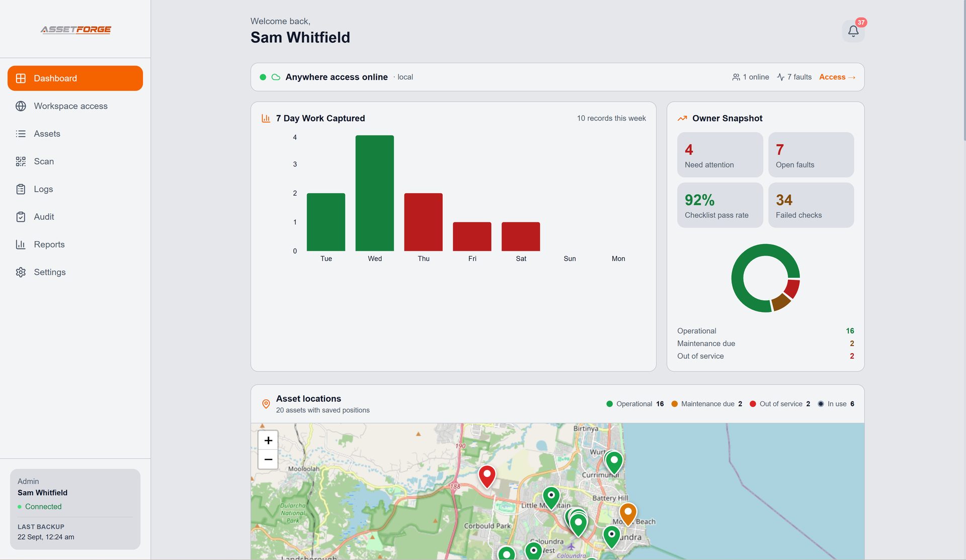Viewport: 966px width, 560px height.
Task: Click the Asset locations pin icon
Action: [x=266, y=404]
